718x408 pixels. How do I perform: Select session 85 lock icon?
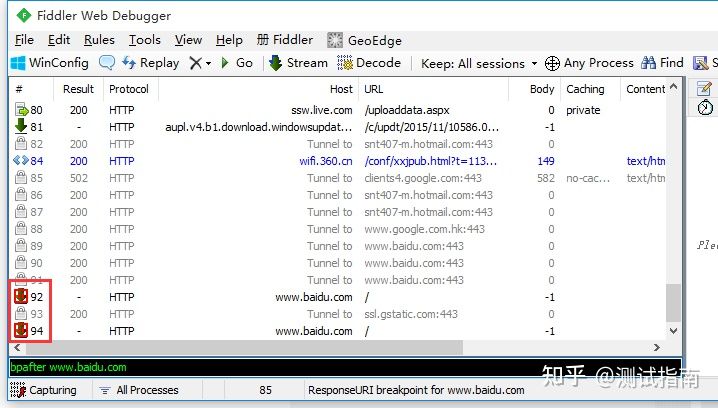[x=21, y=178]
